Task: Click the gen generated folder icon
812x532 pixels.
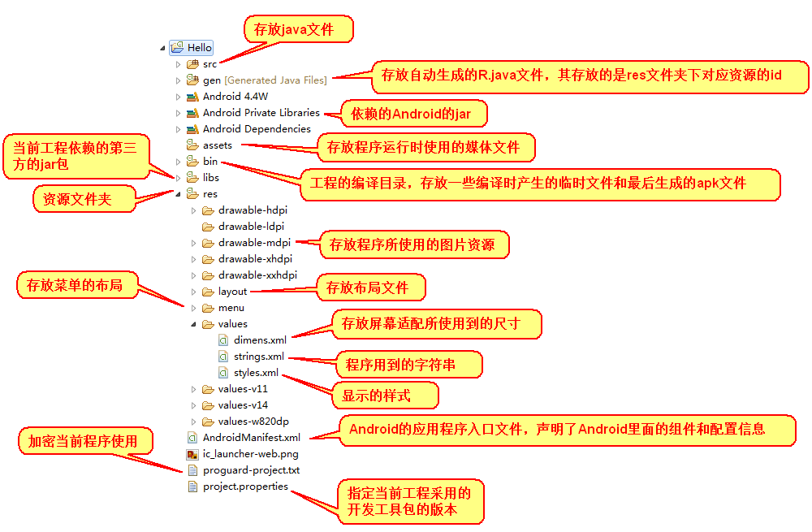Action: pyautogui.click(x=192, y=80)
